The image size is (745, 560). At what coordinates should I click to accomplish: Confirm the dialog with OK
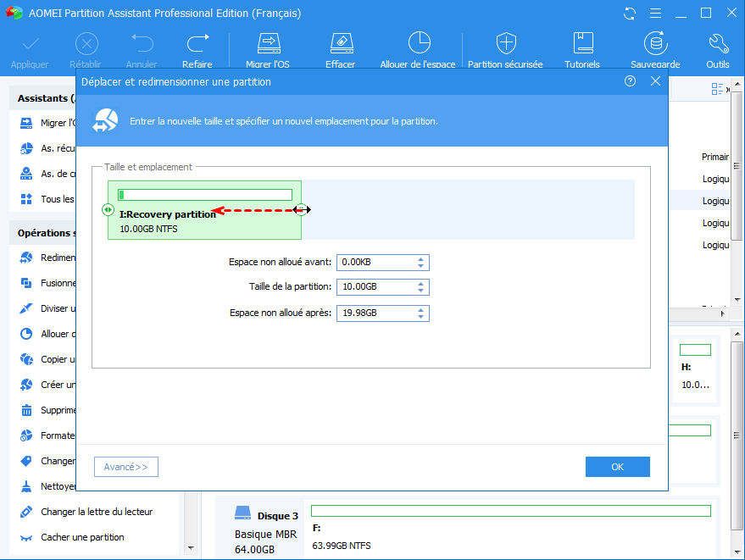click(618, 467)
